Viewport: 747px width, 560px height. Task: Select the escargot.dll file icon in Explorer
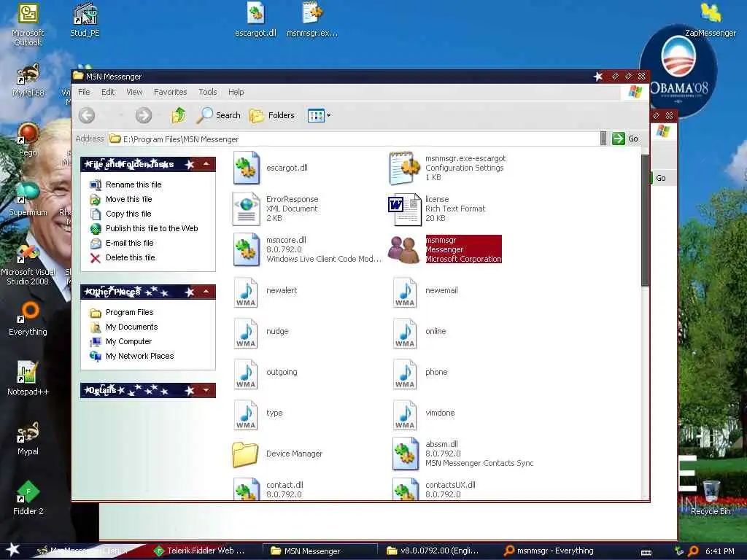tap(247, 168)
